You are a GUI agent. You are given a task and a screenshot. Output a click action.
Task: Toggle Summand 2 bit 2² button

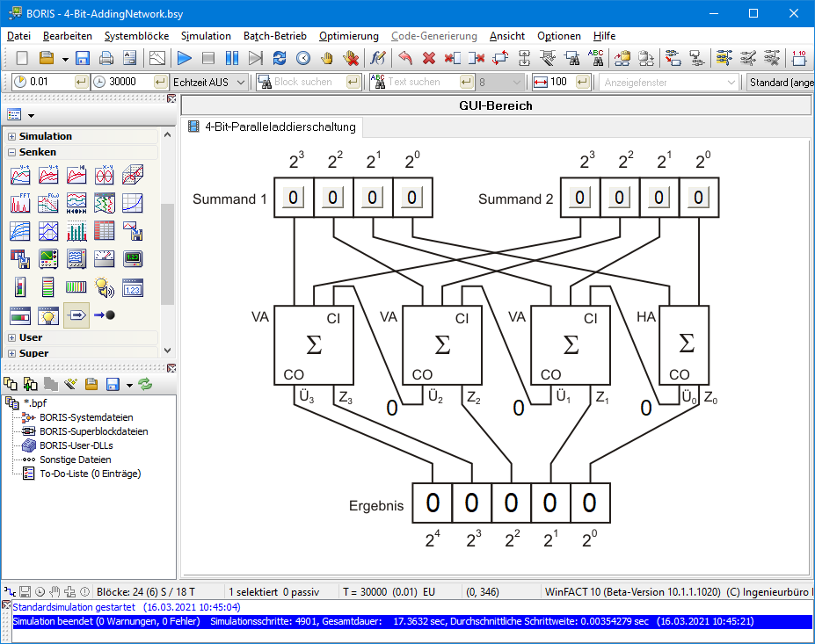coord(620,198)
